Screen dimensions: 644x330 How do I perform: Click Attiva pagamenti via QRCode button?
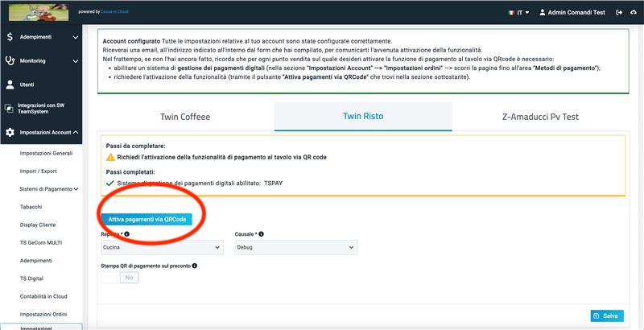pos(147,220)
